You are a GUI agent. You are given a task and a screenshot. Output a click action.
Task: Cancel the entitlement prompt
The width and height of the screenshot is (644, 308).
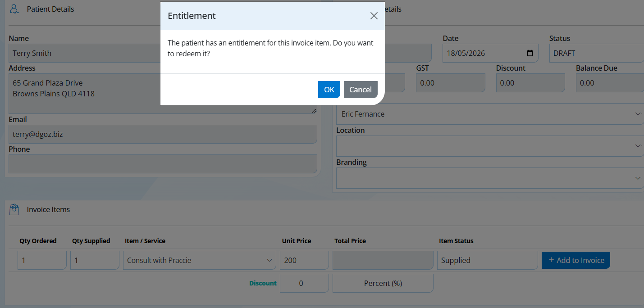[361, 90]
